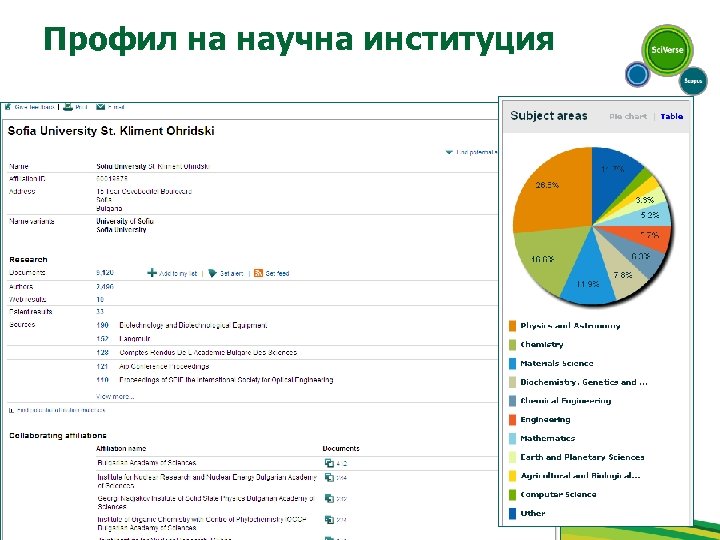Click Institute for Nuclear Research affiliation name
720x540 pixels.
207,481
